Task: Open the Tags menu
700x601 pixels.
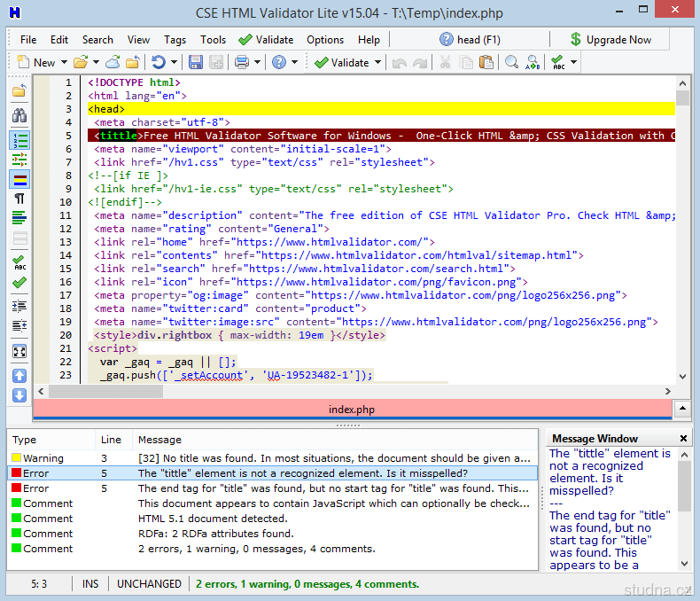Action: click(x=175, y=40)
